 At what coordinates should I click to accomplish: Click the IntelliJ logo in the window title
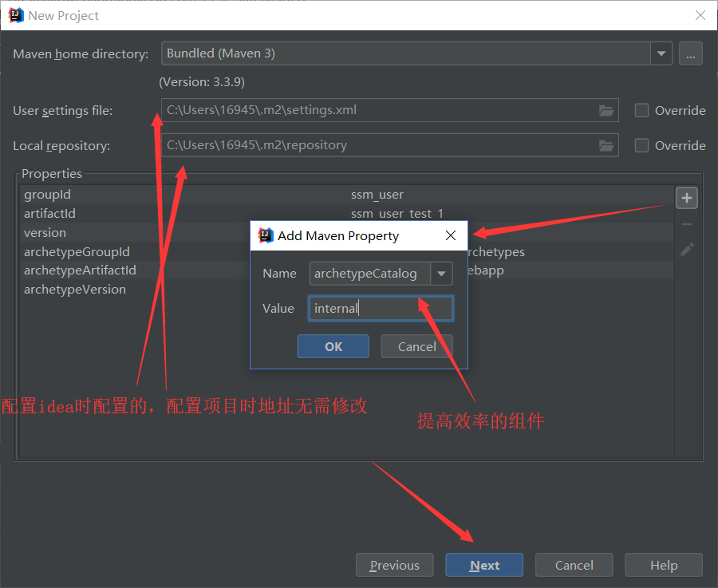tap(16, 15)
